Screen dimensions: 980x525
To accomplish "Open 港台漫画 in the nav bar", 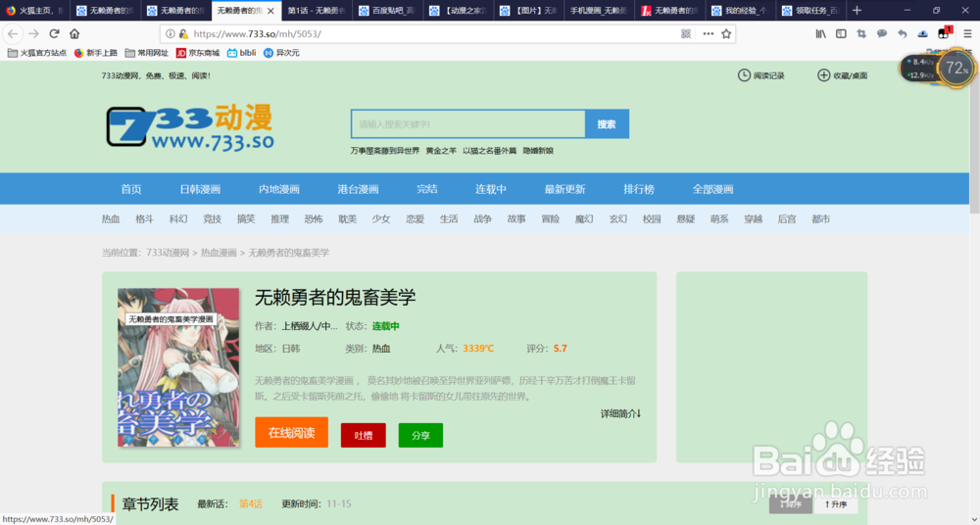I will 358,189.
